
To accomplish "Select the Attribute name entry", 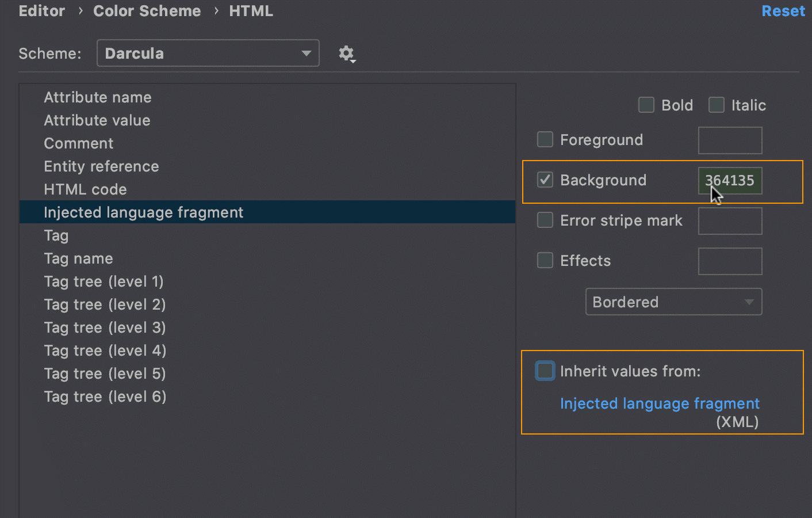I will 98,97.
